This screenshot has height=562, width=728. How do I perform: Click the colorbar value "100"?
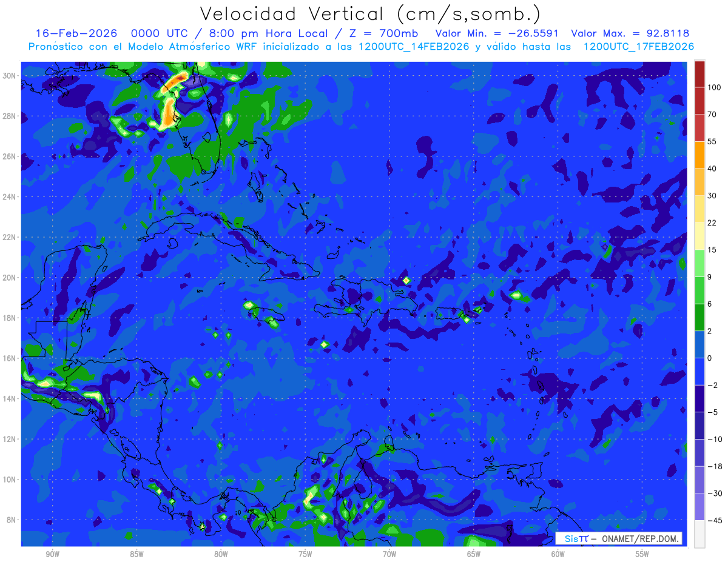[x=714, y=87]
